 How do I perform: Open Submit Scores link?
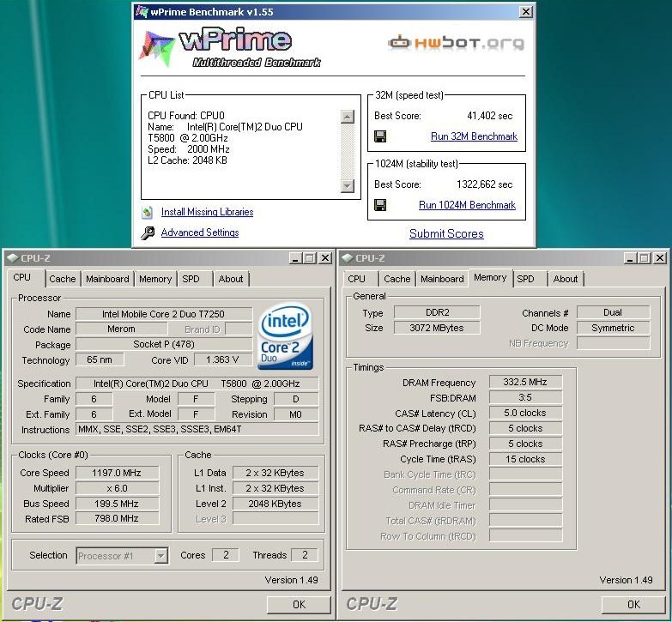coord(446,234)
